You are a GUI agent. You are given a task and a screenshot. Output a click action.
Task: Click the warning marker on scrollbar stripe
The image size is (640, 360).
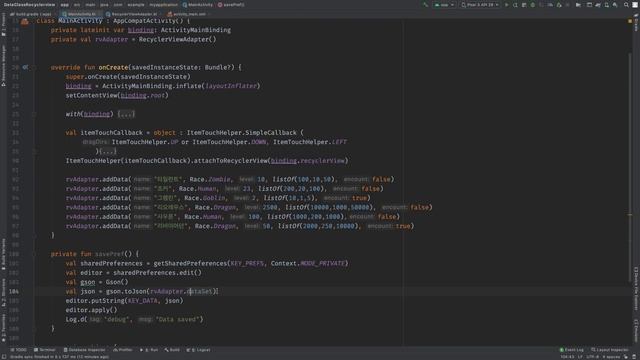(x=630, y=215)
